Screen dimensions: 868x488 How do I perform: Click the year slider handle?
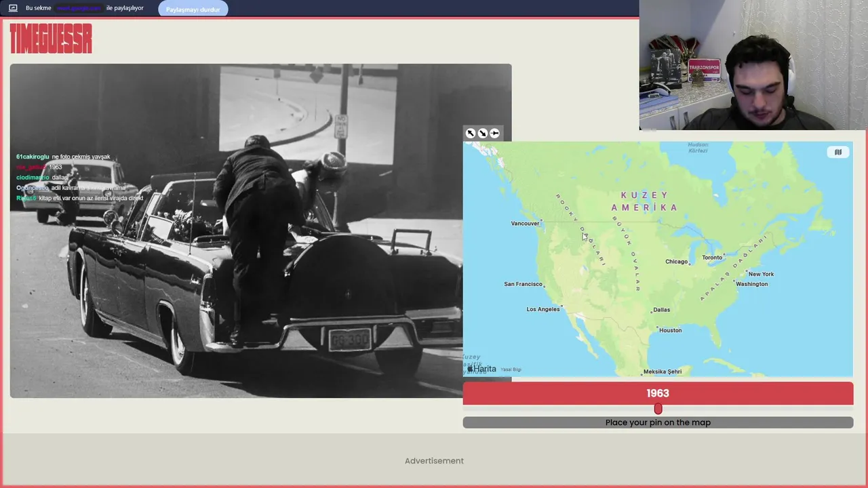point(658,409)
